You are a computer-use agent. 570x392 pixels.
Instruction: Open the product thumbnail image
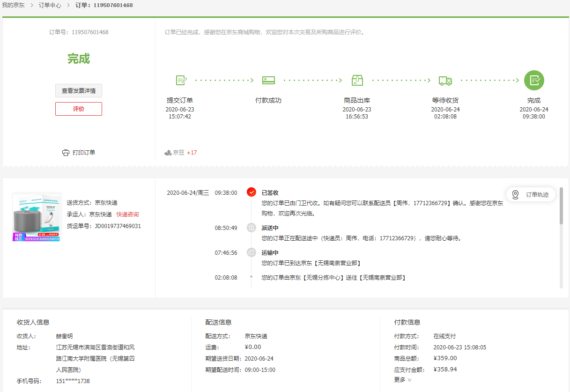pyautogui.click(x=37, y=217)
